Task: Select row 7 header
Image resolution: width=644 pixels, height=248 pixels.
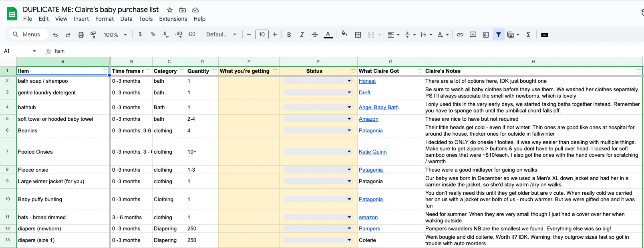Action: [x=7, y=152]
